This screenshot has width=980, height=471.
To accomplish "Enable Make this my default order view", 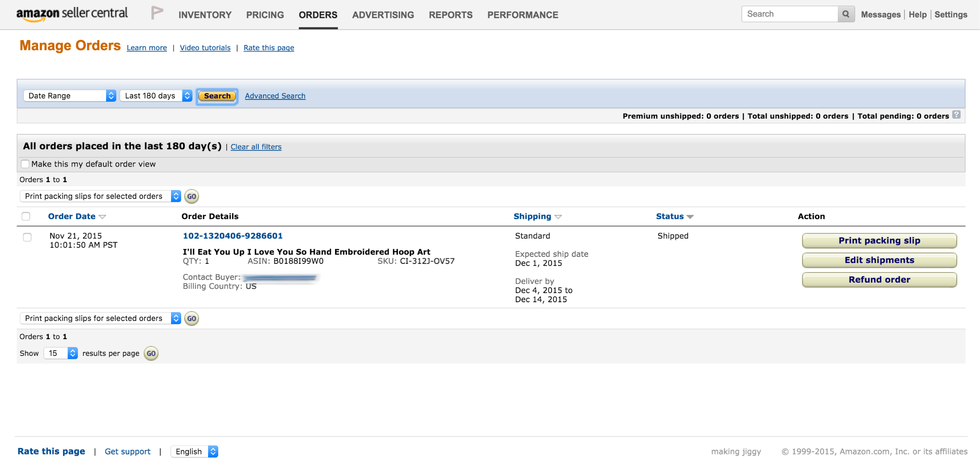I will point(25,164).
